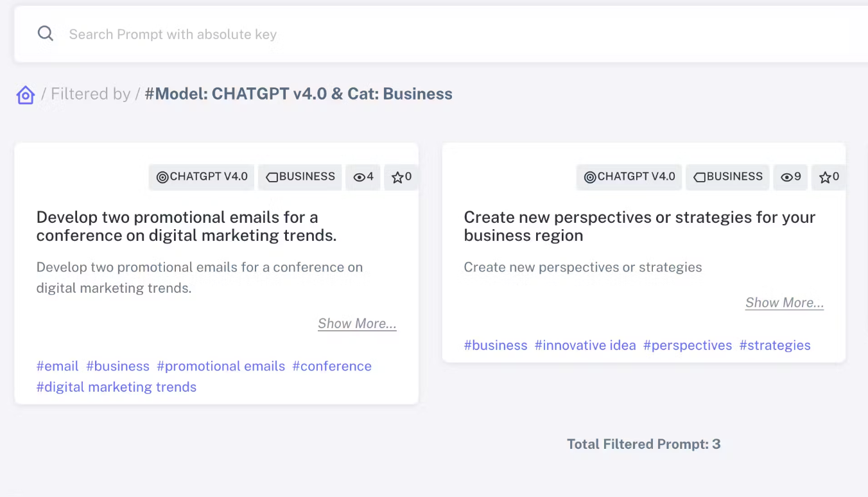This screenshot has height=497, width=868.
Task: Expand Show More on perspectives card
Action: [784, 303]
